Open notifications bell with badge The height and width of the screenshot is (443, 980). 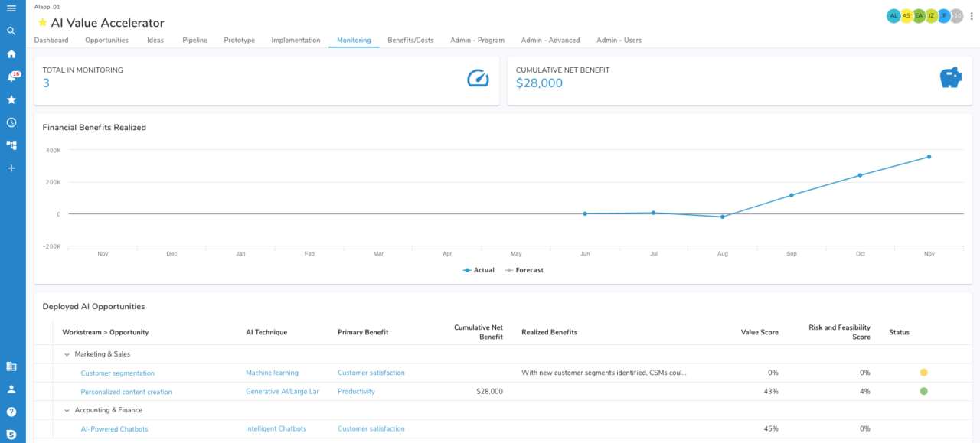[x=11, y=77]
